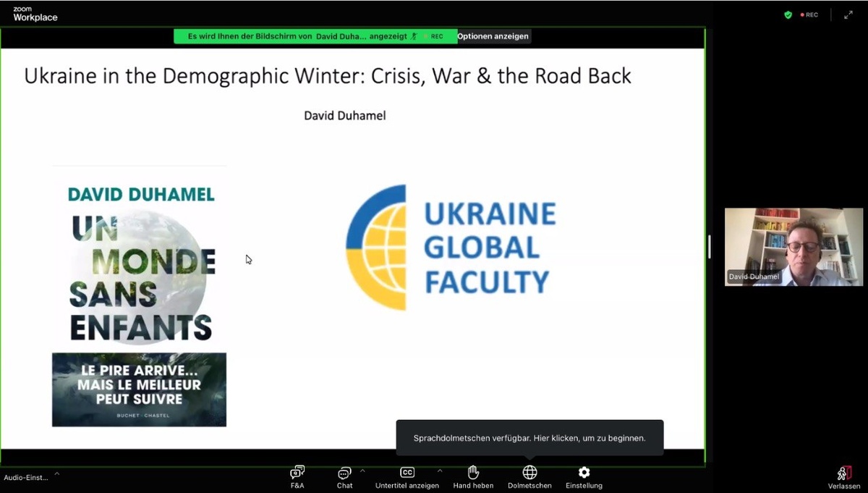The width and height of the screenshot is (868, 493).
Task: Click Audio-Einst... button
Action: [x=26, y=477]
